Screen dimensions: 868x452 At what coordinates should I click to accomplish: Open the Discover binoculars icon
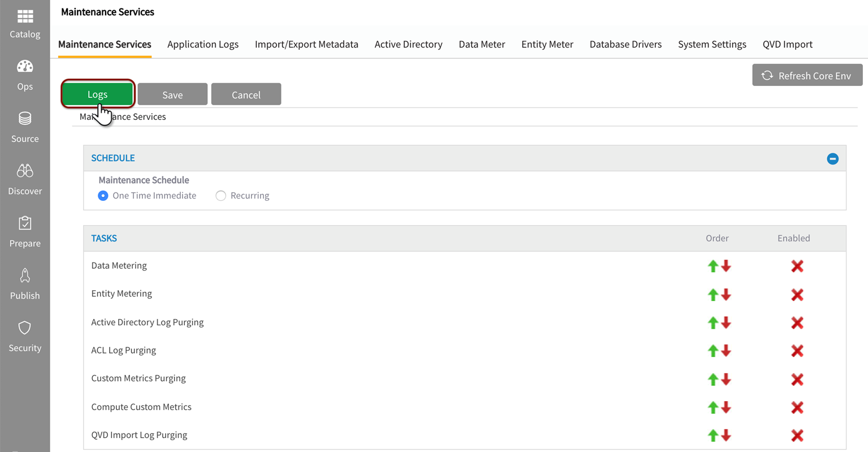point(25,171)
